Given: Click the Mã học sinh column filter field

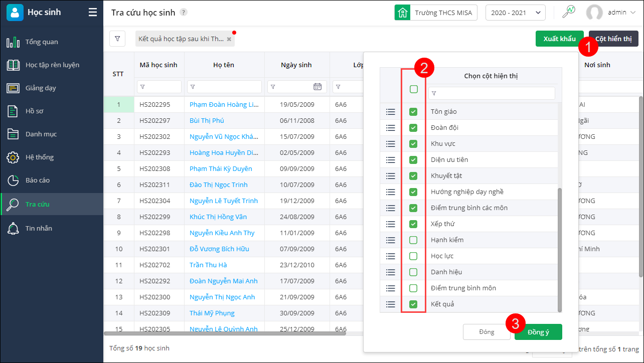Looking at the screenshot, I should click(159, 87).
